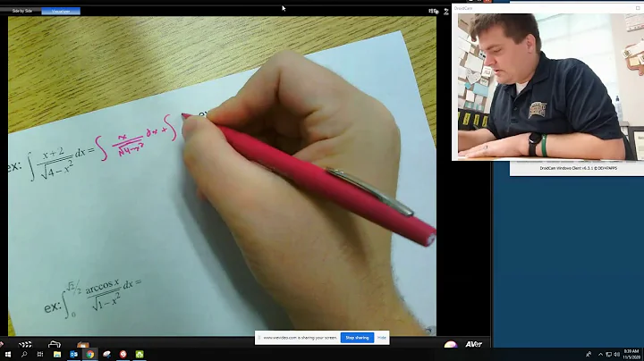Open the AVer settings icon at top right
The image size is (644, 361).
tap(433, 12)
